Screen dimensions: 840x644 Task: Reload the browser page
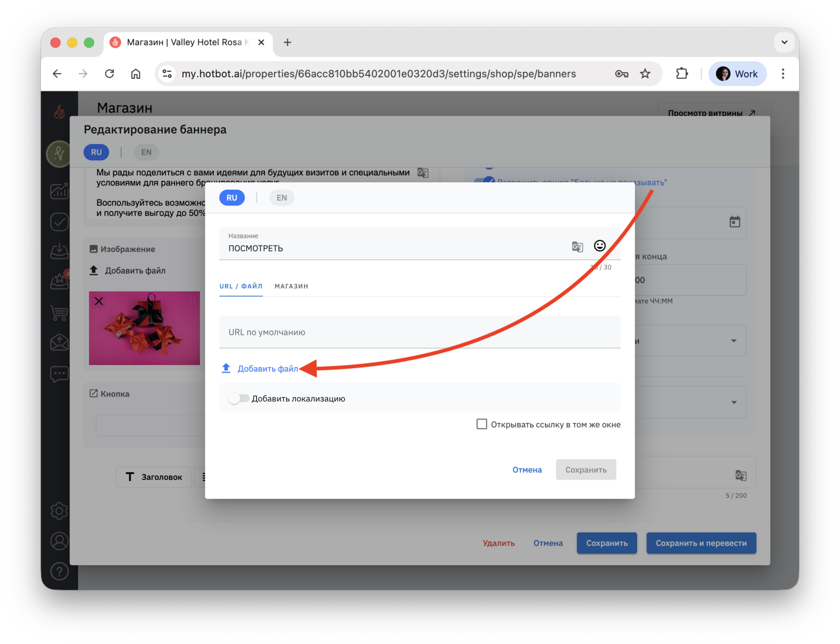click(x=109, y=74)
